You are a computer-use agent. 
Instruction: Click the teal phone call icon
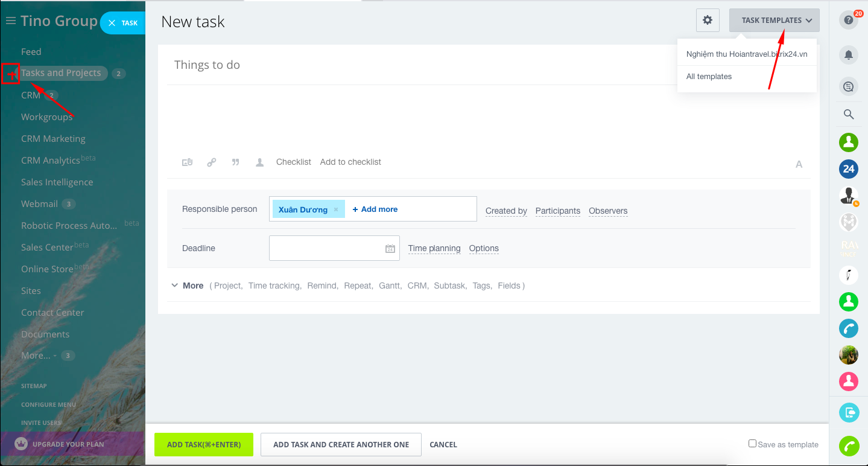[849, 328]
